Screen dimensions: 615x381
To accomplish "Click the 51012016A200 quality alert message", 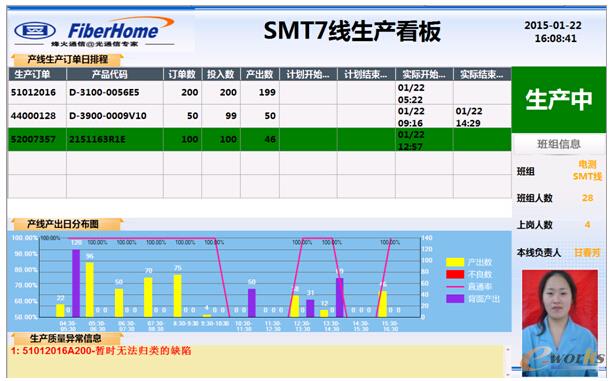I will click(x=101, y=350).
